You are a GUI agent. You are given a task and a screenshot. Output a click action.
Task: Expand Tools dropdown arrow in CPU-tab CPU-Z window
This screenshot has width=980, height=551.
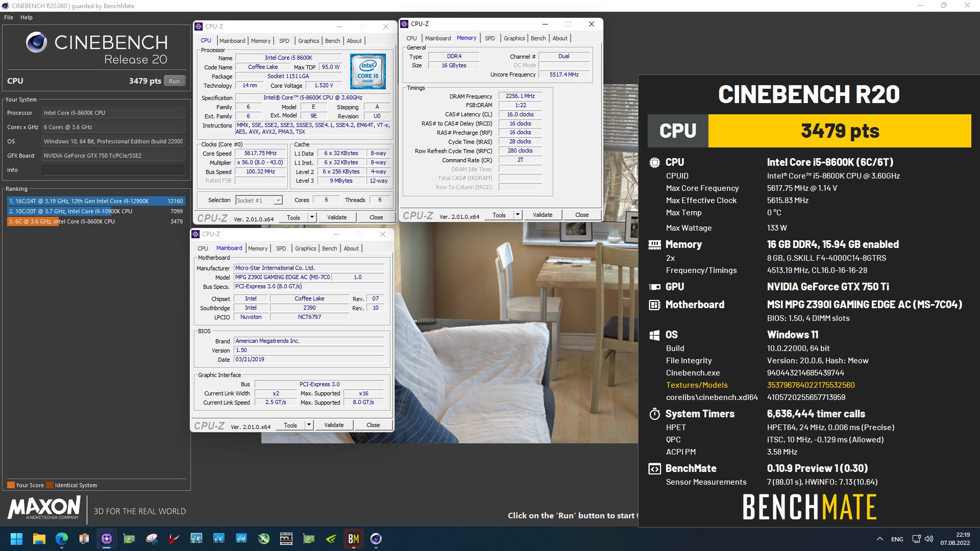pyautogui.click(x=312, y=217)
